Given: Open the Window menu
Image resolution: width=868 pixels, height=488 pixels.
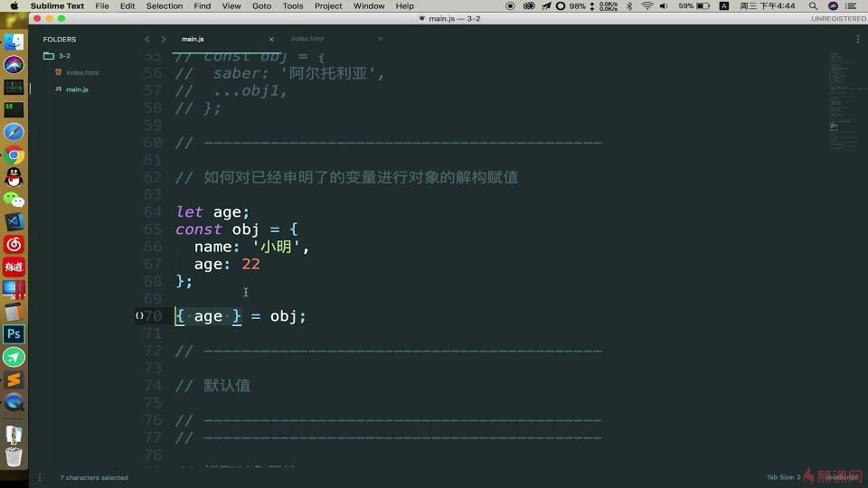Looking at the screenshot, I should [x=369, y=6].
